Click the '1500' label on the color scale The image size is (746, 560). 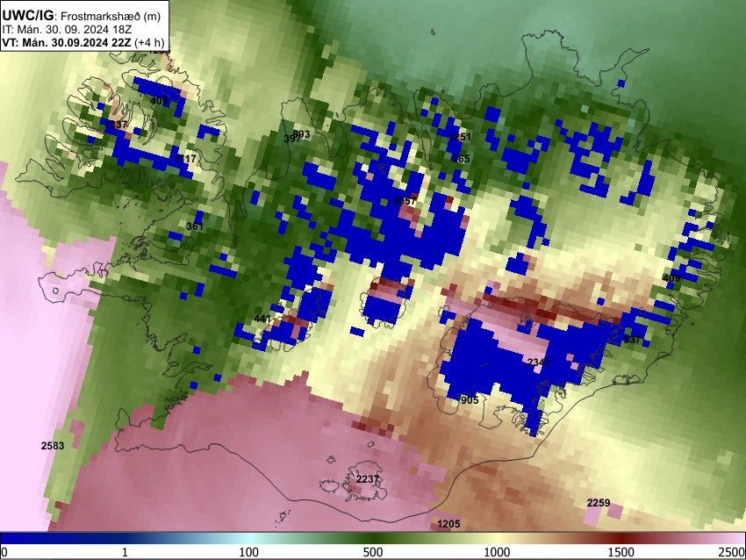621,552
